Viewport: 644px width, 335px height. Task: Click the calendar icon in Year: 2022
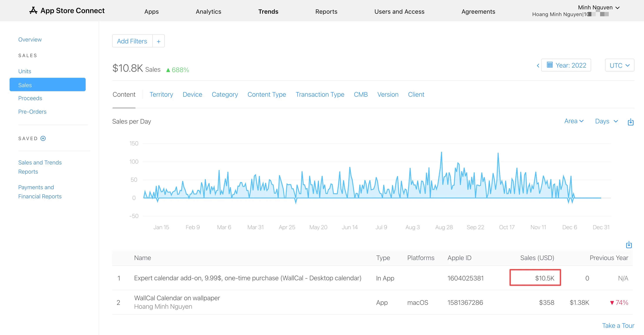550,65
